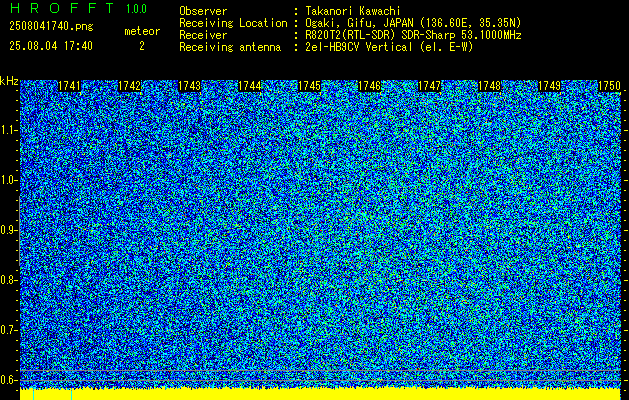Screen dimensions: 629x400
Task: Click the 1744 time marker label
Action: click(x=250, y=86)
